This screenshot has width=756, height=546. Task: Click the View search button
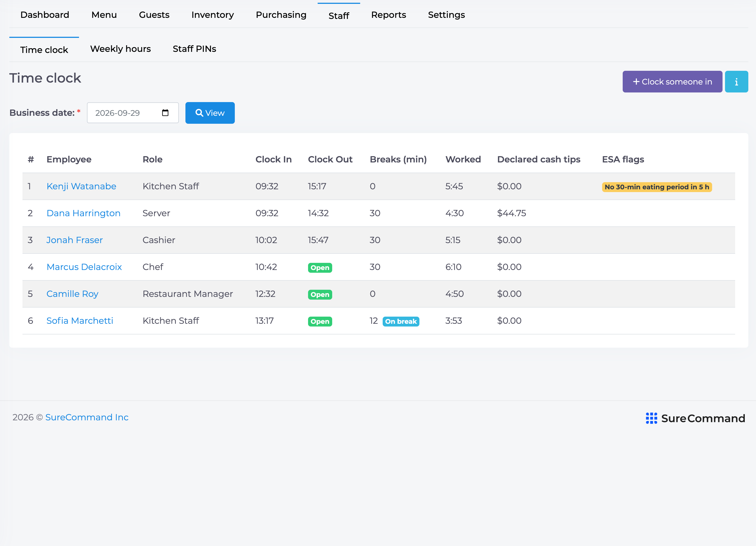point(210,113)
